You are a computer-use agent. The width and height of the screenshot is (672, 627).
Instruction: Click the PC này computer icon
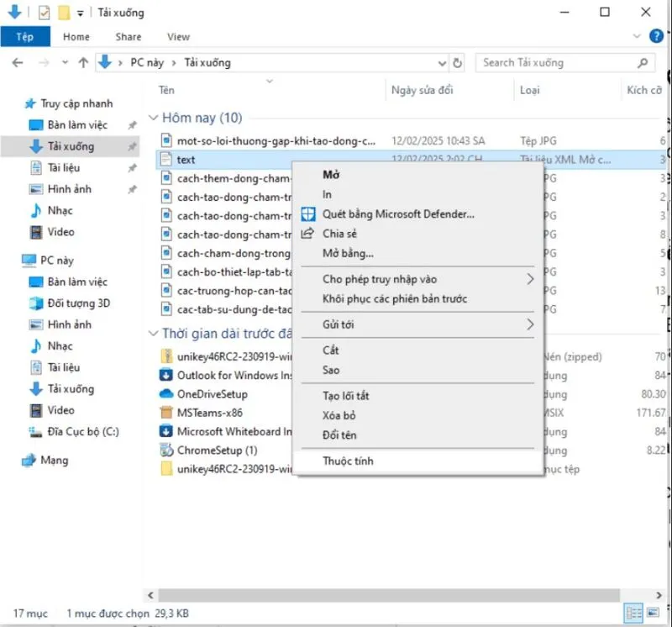pyautogui.click(x=29, y=261)
